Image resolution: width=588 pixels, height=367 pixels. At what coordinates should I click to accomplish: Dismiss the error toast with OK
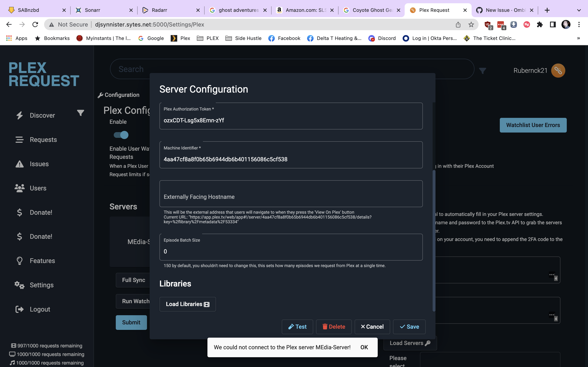(364, 347)
